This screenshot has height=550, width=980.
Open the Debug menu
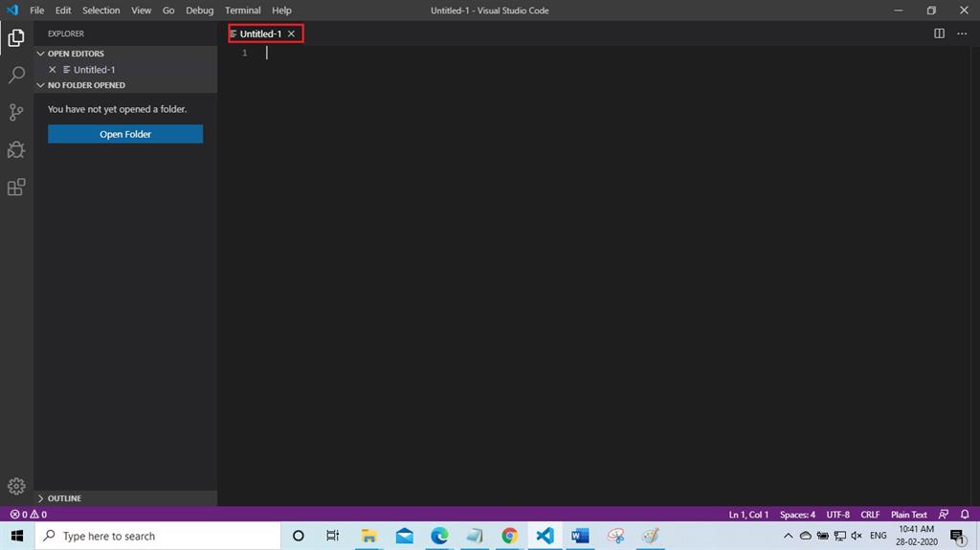[199, 10]
